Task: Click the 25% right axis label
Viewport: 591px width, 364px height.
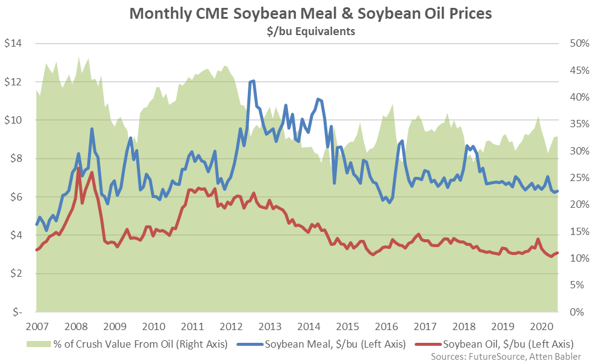Action: tap(579, 177)
